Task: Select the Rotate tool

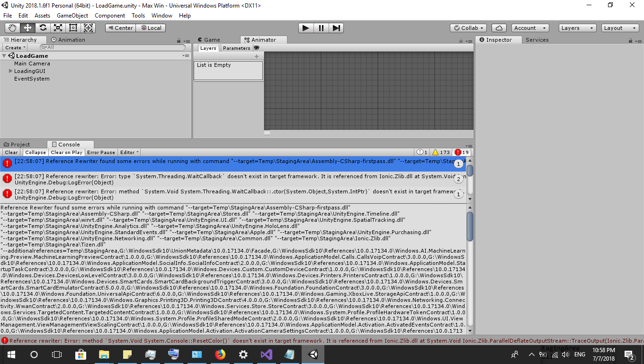Action: [x=43, y=28]
